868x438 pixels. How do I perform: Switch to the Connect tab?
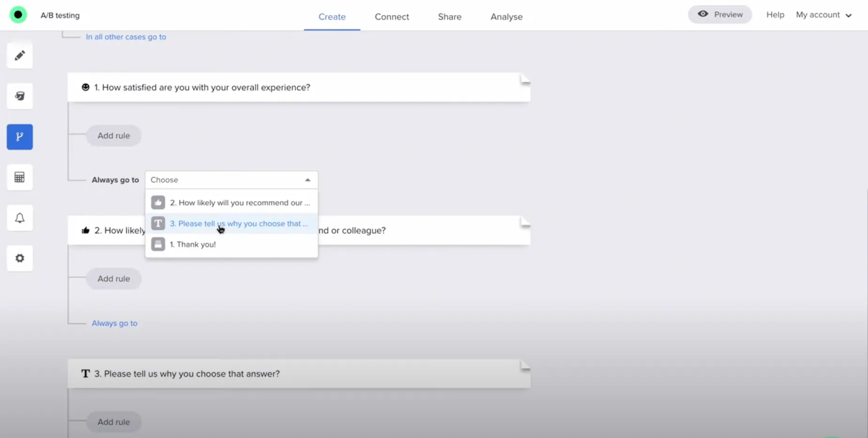point(392,17)
